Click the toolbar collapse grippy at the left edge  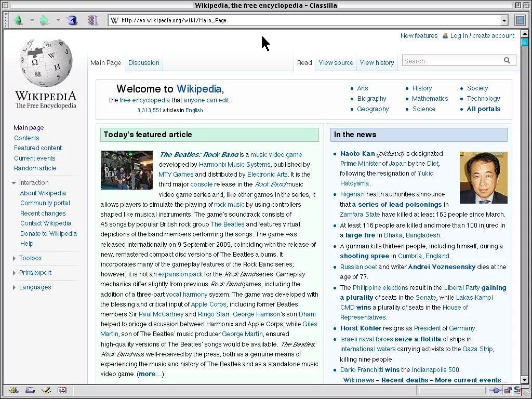click(6, 20)
